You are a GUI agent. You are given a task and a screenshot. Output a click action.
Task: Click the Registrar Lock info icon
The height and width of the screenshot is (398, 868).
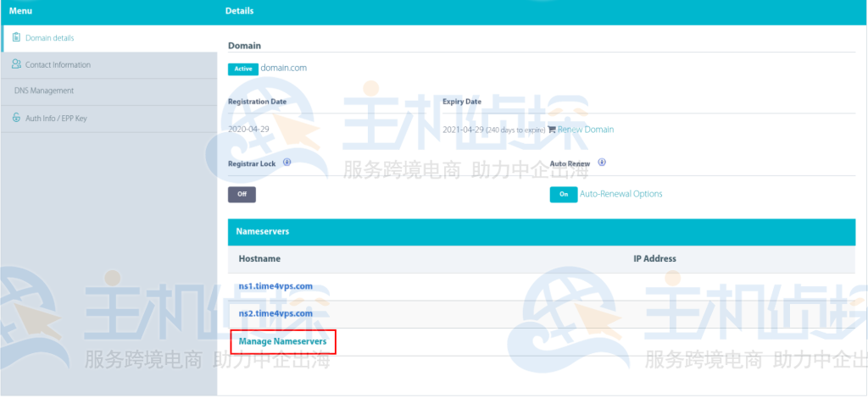pyautogui.click(x=287, y=163)
